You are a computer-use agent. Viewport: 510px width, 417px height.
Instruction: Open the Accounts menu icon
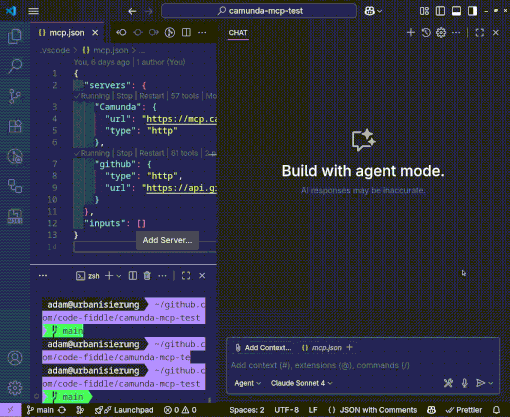click(x=15, y=358)
